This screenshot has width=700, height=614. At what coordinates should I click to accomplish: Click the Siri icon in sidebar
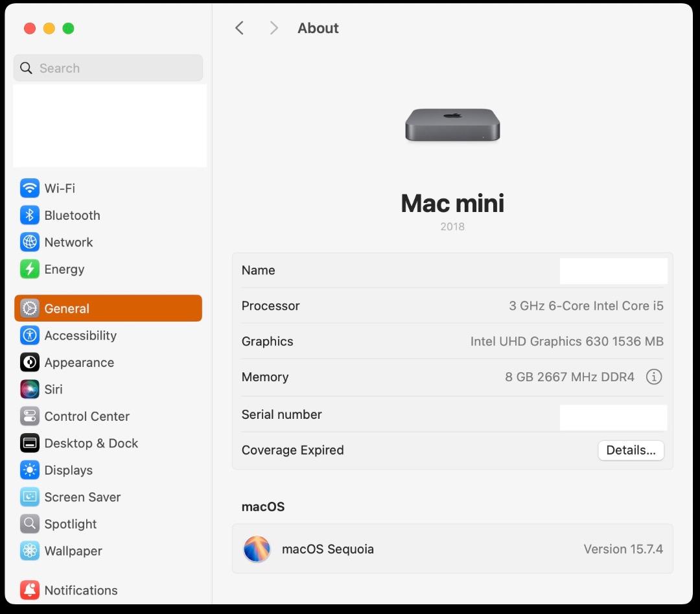click(x=29, y=389)
